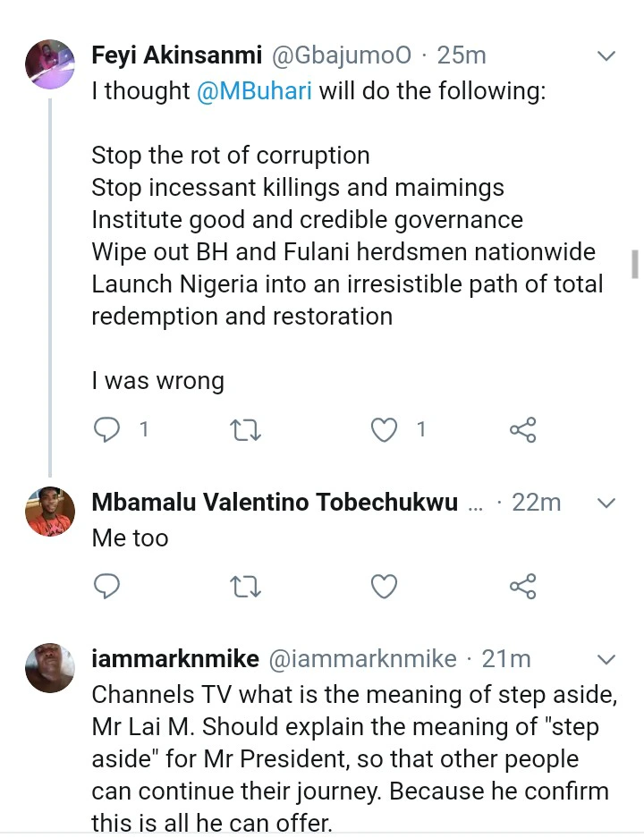Open the iammarknmike display name
The height and width of the screenshot is (838, 644).
[175, 659]
